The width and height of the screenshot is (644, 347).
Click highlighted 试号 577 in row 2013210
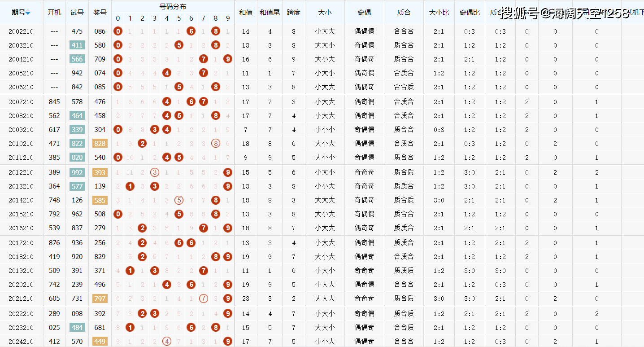(x=77, y=186)
